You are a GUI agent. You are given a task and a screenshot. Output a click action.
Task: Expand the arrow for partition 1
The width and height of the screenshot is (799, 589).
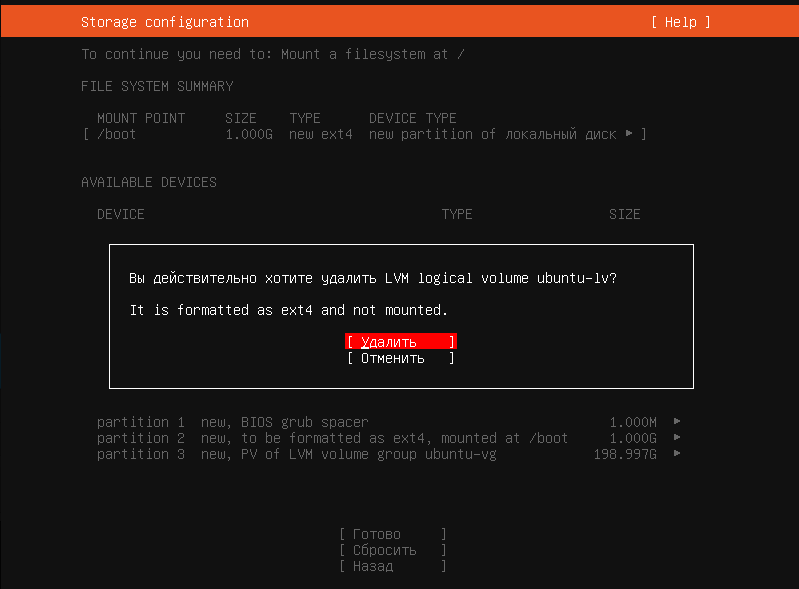[x=677, y=421]
